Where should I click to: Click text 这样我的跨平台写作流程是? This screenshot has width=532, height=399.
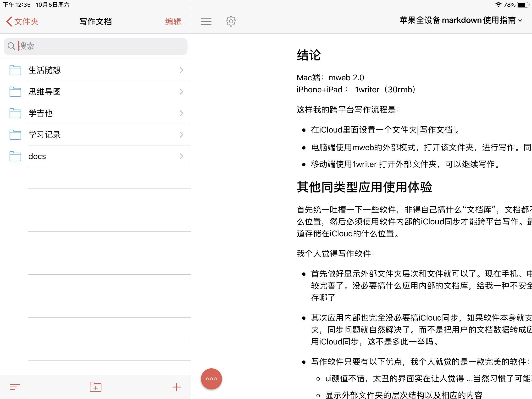348,110
